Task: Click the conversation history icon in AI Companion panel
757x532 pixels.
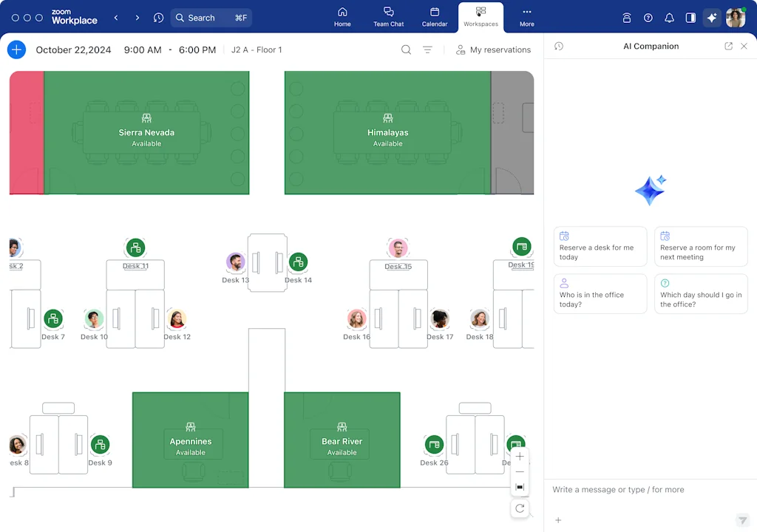Action: pyautogui.click(x=559, y=46)
